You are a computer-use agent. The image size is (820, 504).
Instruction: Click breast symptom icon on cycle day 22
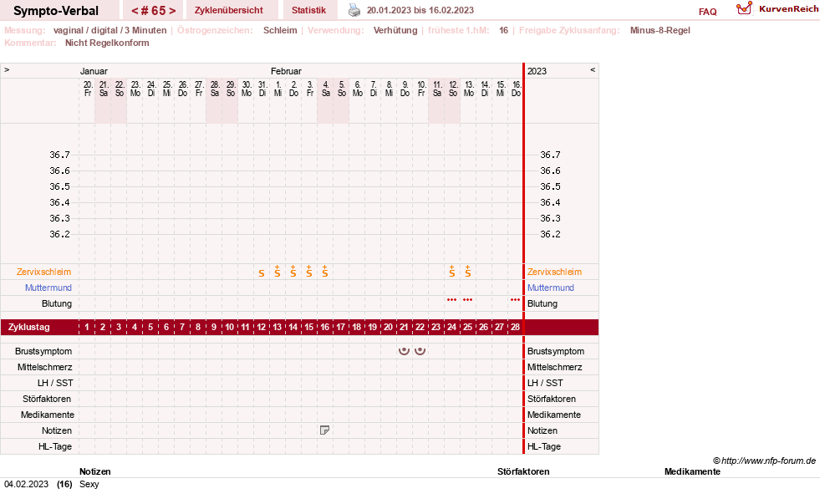(420, 351)
